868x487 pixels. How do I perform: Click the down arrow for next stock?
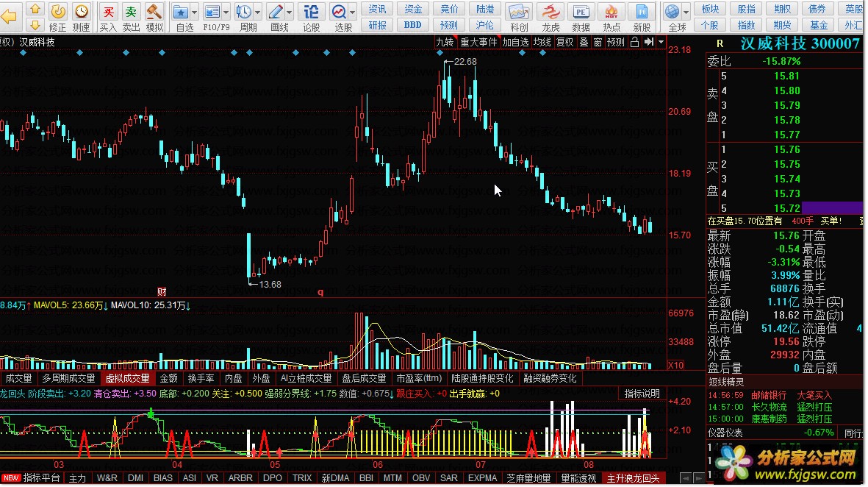[35, 24]
